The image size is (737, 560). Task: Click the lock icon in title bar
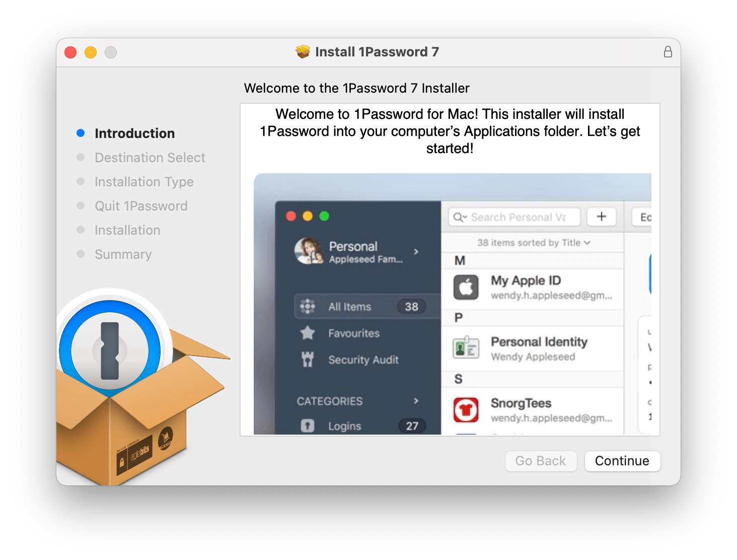coord(668,52)
